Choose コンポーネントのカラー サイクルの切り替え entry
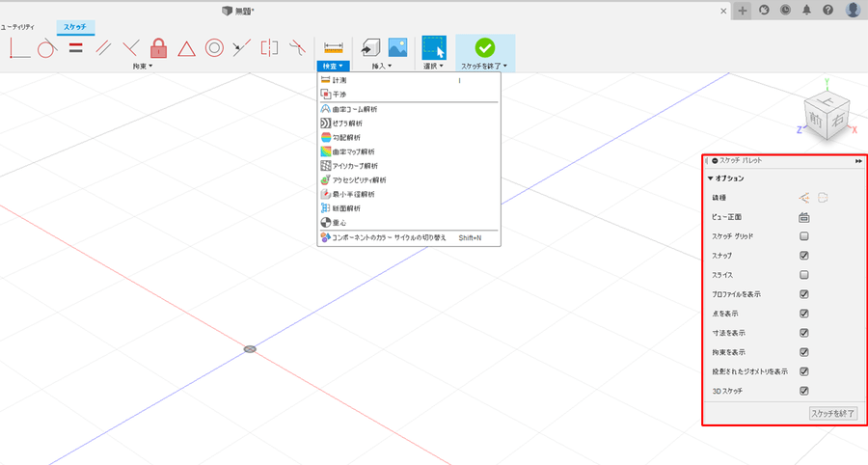 [x=409, y=238]
